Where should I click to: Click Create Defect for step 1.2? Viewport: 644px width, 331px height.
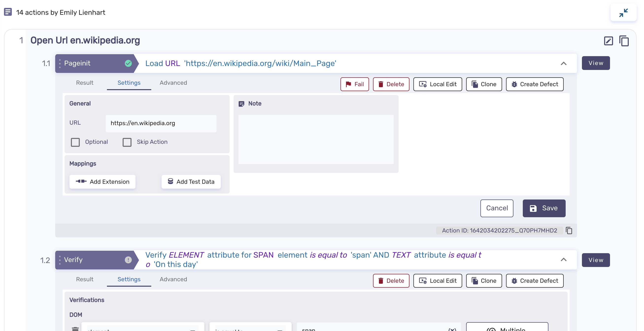tap(535, 281)
